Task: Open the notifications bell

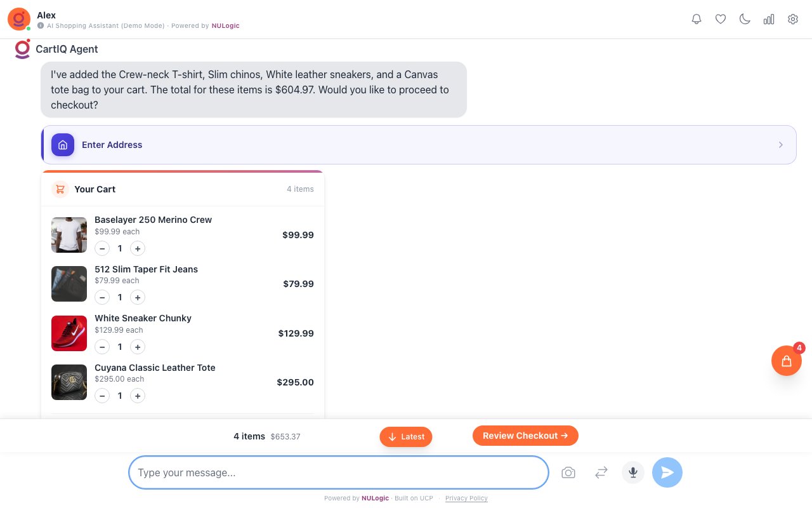Action: pos(697,19)
